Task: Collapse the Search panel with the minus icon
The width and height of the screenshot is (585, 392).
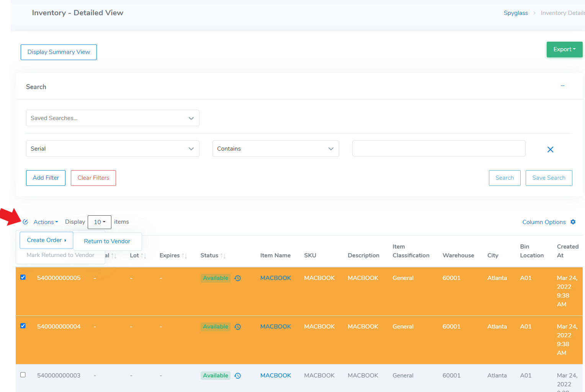Action: (562, 86)
